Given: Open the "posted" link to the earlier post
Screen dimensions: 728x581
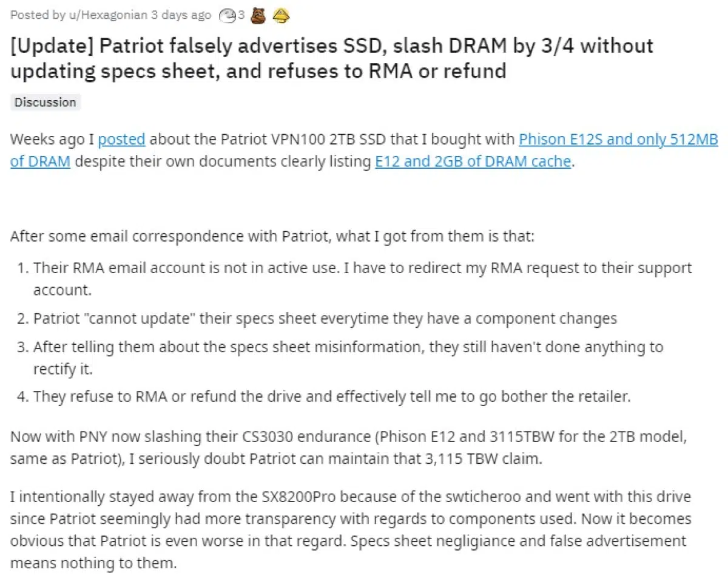Looking at the screenshot, I should [x=121, y=139].
